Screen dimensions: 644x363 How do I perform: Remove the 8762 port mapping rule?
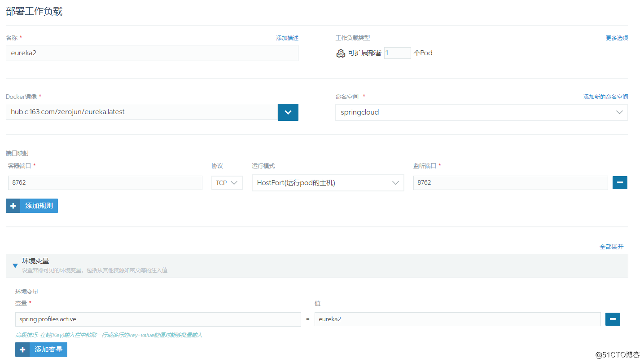[620, 182]
